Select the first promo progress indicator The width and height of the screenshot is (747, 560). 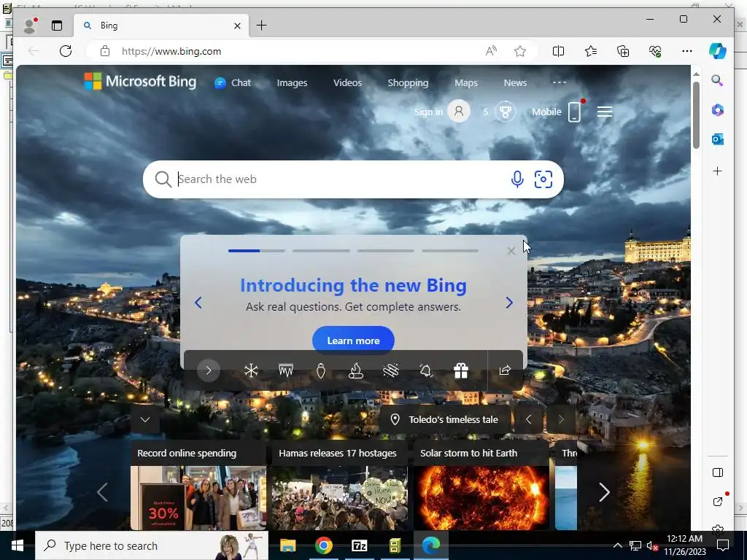pyautogui.click(x=256, y=251)
